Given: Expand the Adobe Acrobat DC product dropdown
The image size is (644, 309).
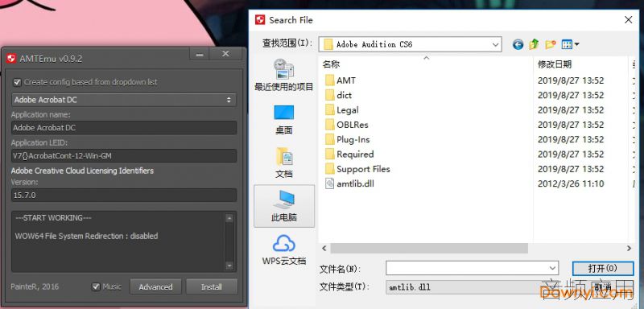Looking at the screenshot, I should pyautogui.click(x=124, y=100).
